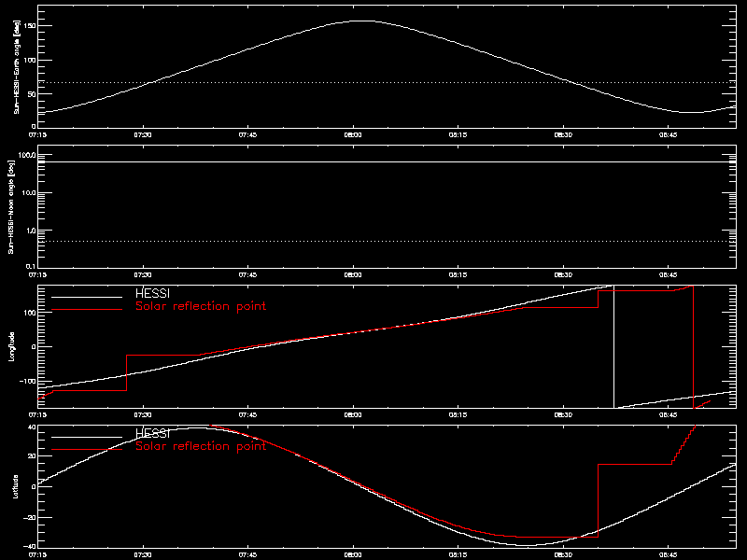Click the 150 tick on Earth angle axis

click(30, 26)
